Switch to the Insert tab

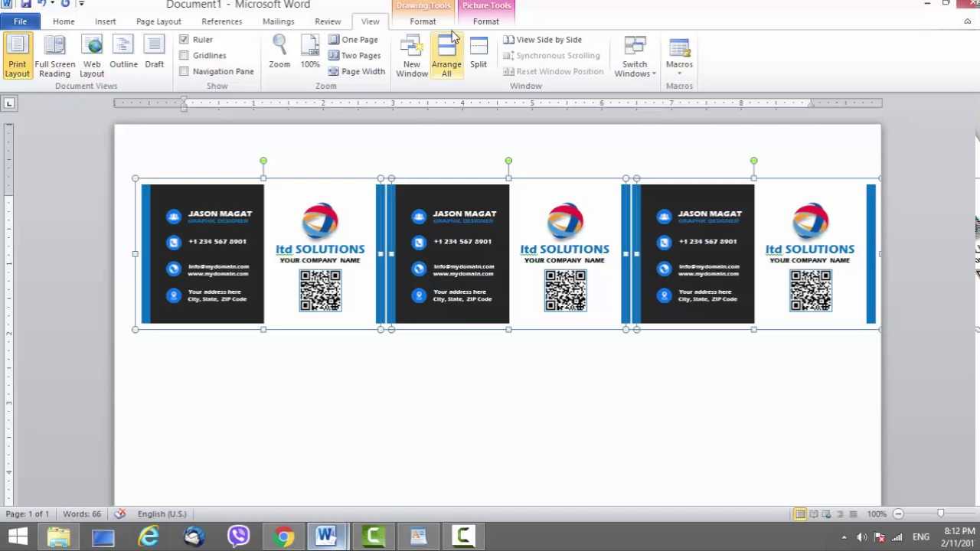click(106, 21)
